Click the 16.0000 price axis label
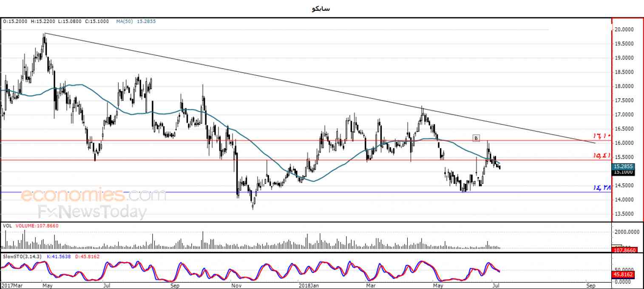Image resolution: width=644 pixels, height=289 pixels. click(624, 143)
